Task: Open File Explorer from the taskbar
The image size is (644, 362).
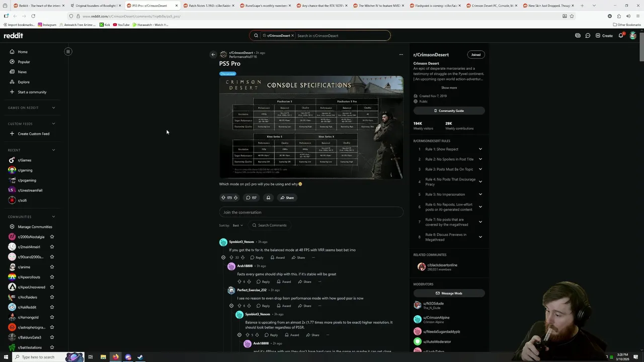Action: [x=103, y=357]
